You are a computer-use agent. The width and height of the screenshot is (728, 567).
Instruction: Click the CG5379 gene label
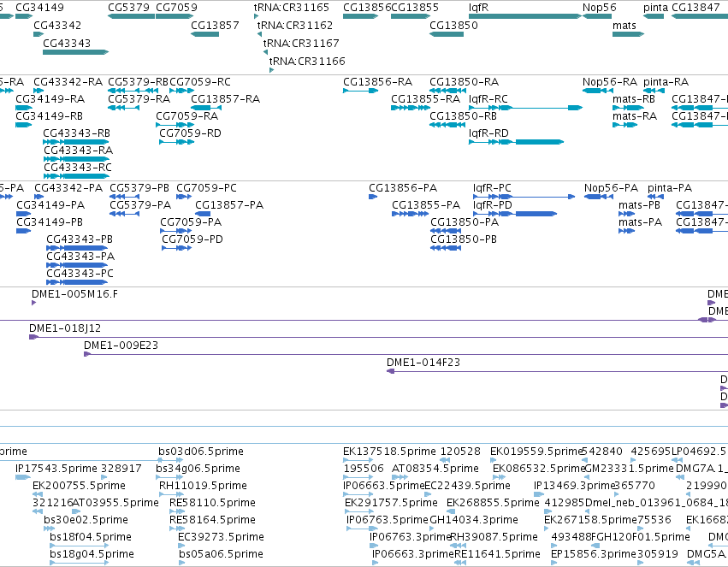pyautogui.click(x=128, y=8)
